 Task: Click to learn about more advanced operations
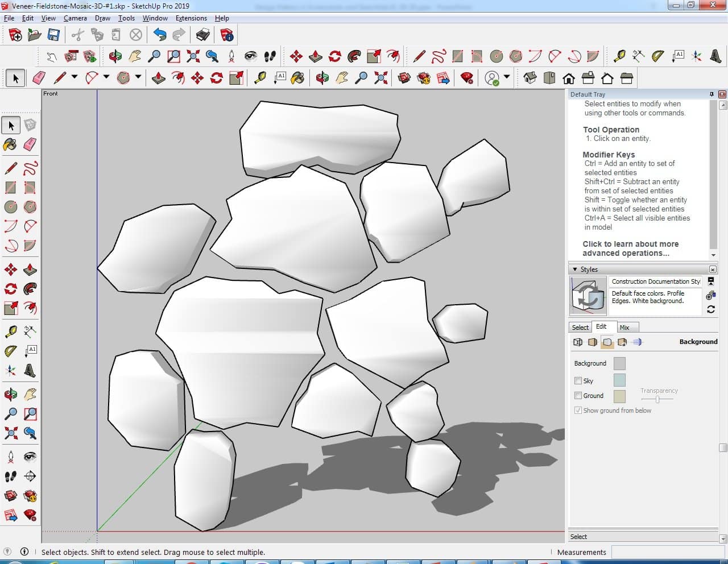click(630, 248)
